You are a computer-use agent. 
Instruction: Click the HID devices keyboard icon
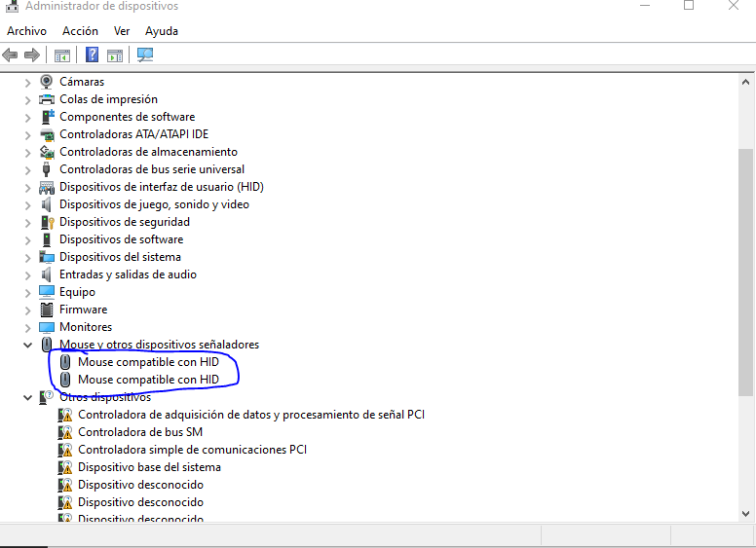pos(47,187)
